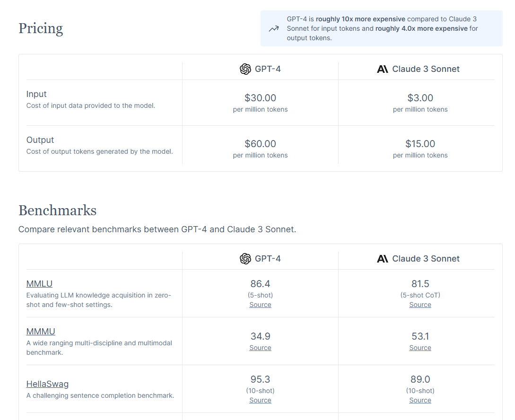Click the GPT-4 column title in Benchmarks table
The image size is (515, 420).
coord(268,259)
